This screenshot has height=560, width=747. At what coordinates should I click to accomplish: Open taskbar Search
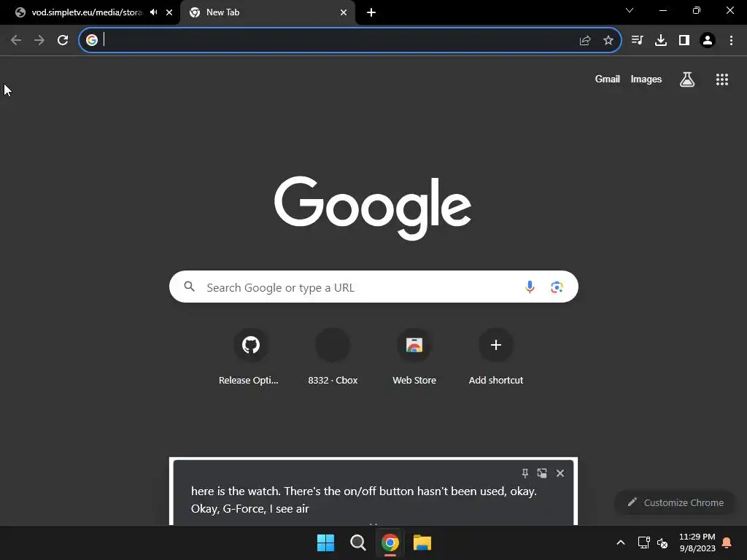(357, 542)
